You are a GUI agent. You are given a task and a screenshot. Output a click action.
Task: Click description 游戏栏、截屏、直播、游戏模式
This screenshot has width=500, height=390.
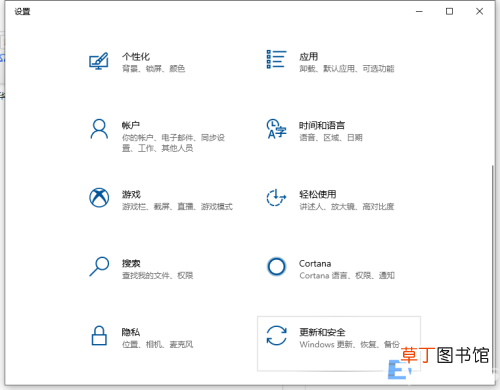(x=177, y=207)
